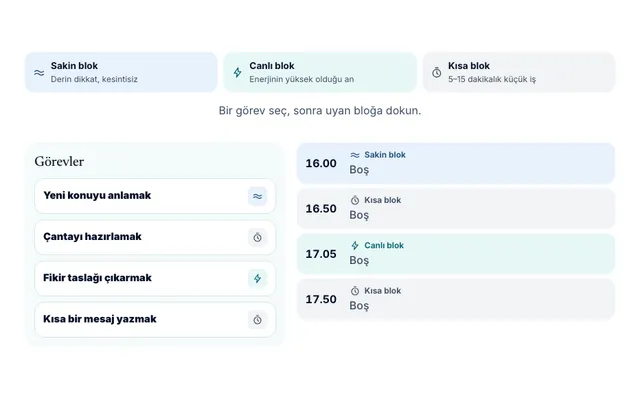Choose the Fikir taslağı çıkarmak task
The height and width of the screenshot is (400, 640).
coord(155,278)
